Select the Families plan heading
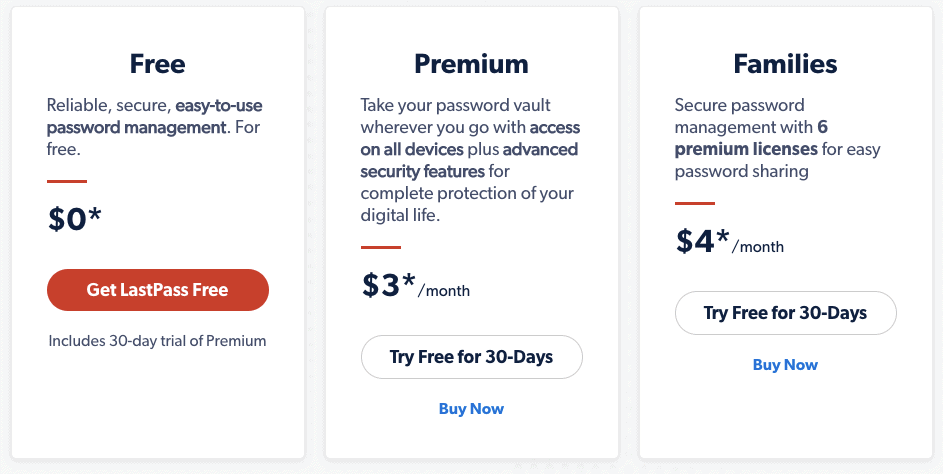This screenshot has width=943, height=474. click(x=785, y=64)
